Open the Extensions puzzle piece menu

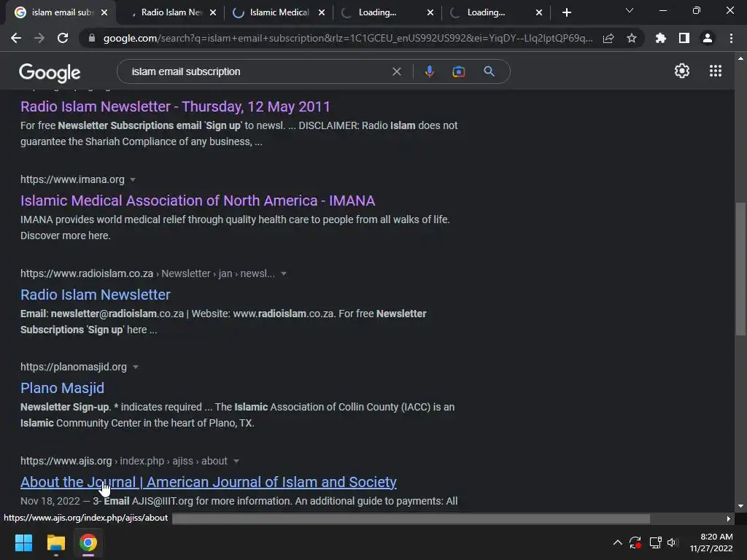click(660, 38)
